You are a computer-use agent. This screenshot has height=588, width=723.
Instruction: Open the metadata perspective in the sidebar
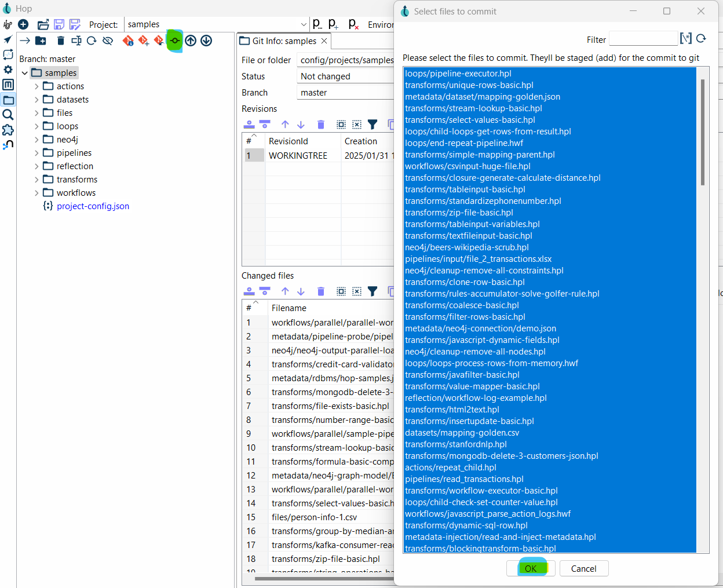[x=8, y=85]
